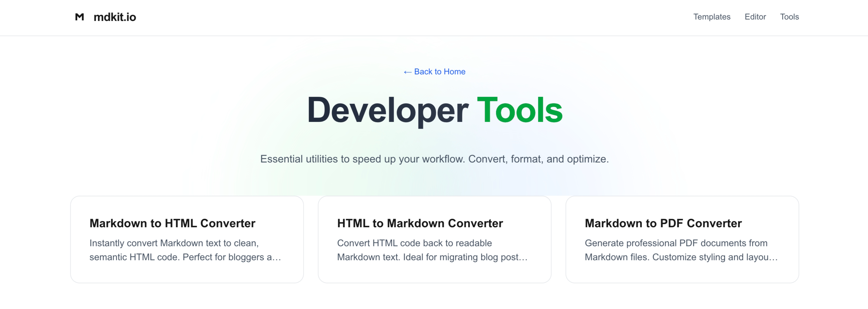Viewport: 868px width, 309px height.
Task: Open the Templates navigation item
Action: click(x=712, y=17)
